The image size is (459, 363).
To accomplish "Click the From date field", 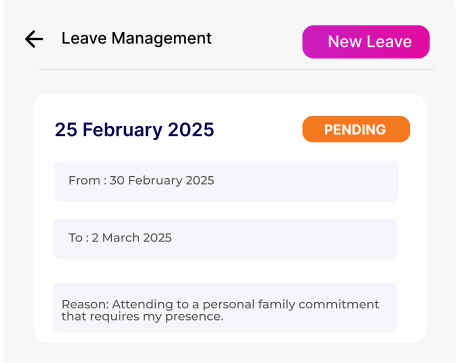I will click(x=226, y=181).
